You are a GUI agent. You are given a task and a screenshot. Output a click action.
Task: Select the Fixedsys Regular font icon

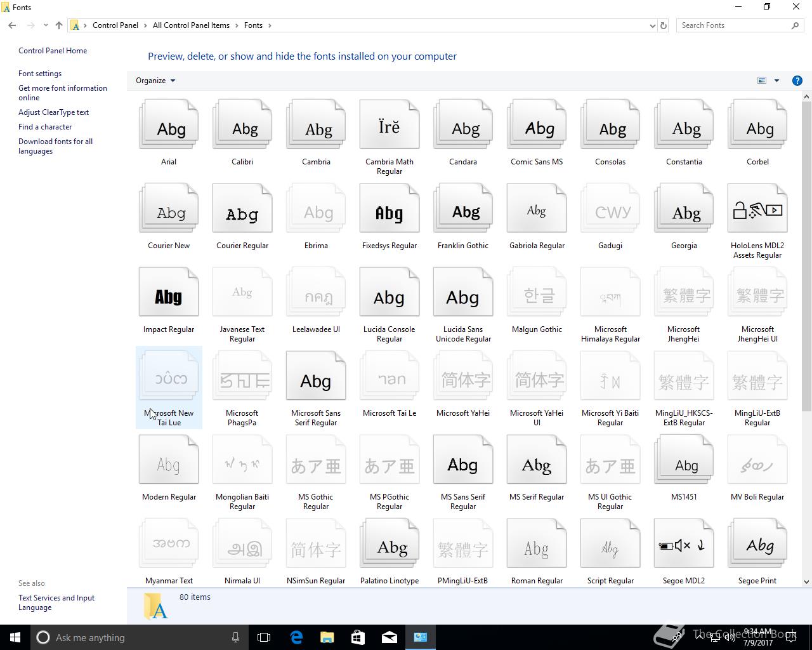[390, 208]
